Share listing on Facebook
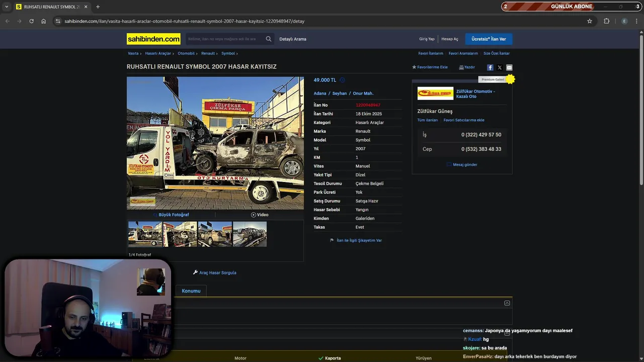This screenshot has height=362, width=644. click(x=490, y=67)
